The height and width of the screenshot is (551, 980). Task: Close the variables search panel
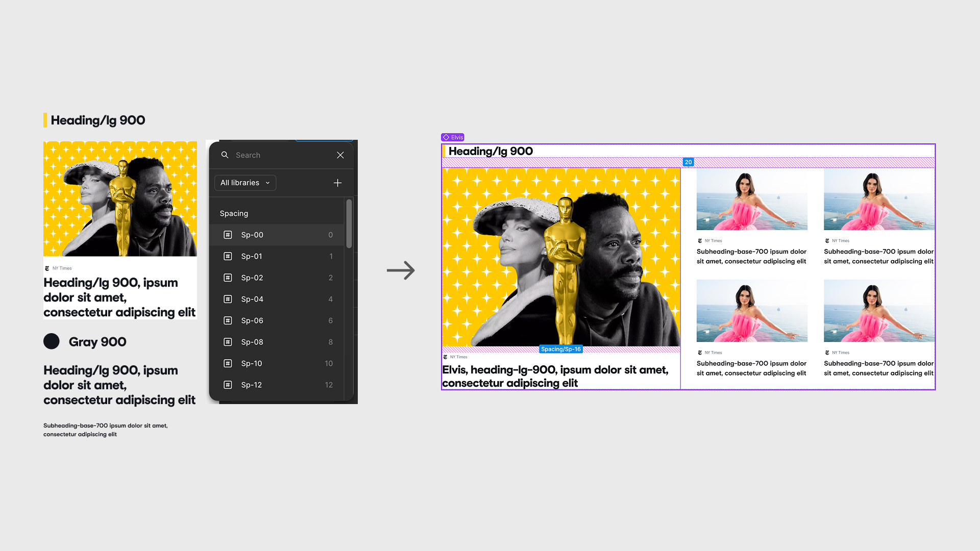coord(340,155)
